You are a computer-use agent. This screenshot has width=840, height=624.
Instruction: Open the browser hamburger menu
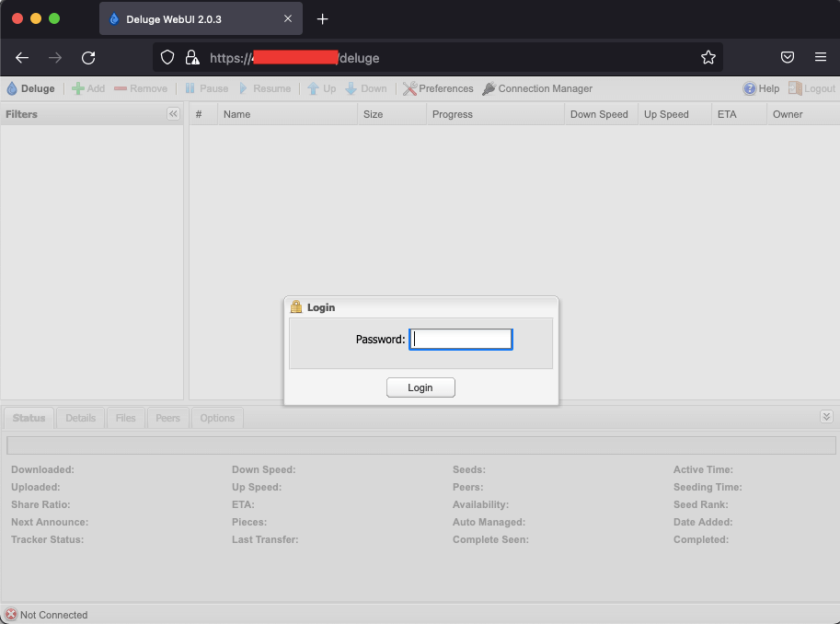(x=820, y=57)
